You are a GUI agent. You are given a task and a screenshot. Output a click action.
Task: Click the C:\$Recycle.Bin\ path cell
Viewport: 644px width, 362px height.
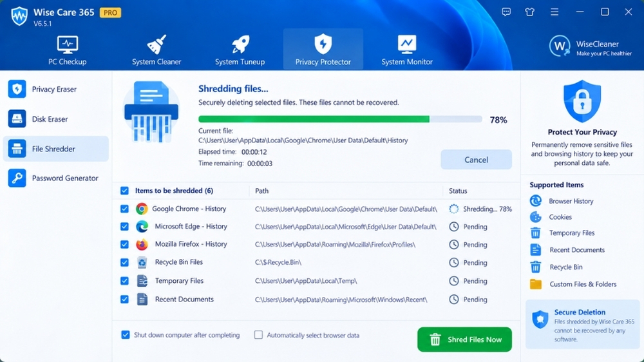(x=278, y=262)
